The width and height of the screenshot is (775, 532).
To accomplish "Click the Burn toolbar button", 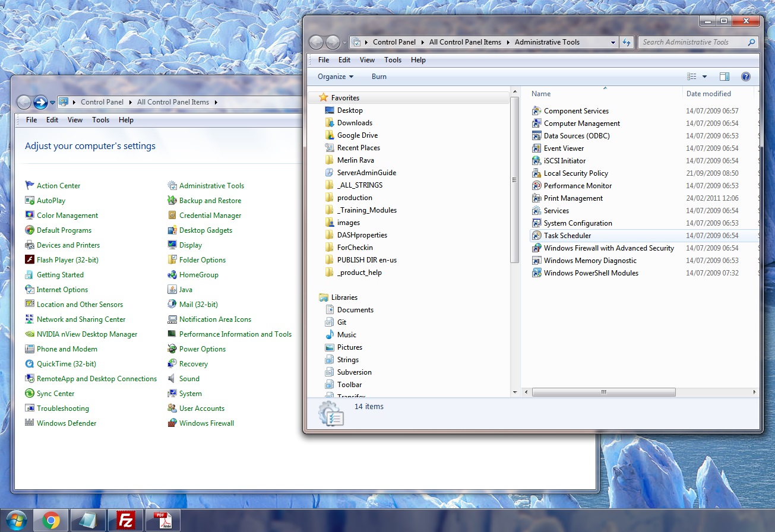I will pos(379,77).
